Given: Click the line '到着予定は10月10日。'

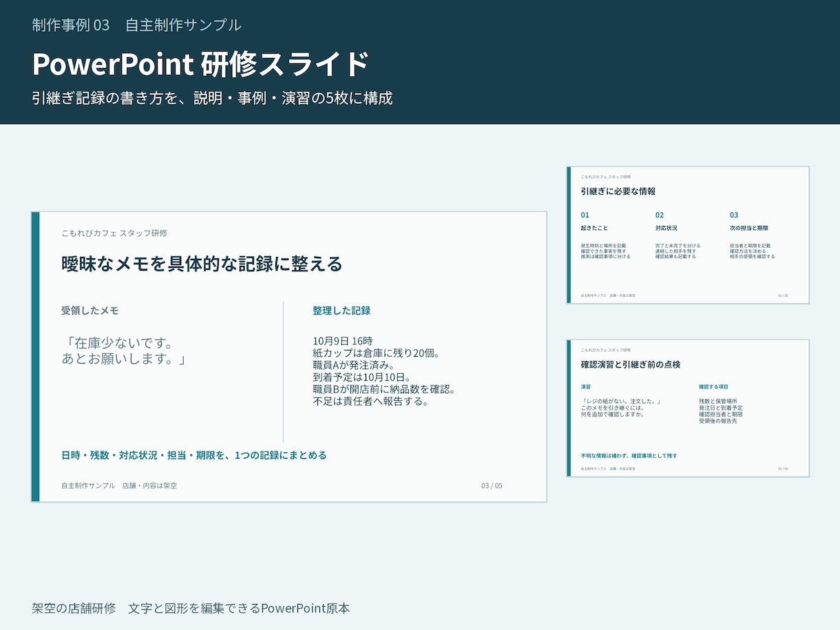Looking at the screenshot, I should [x=361, y=377].
